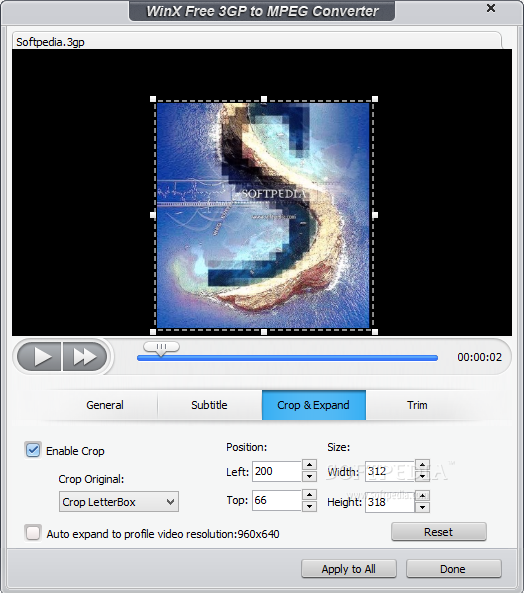The image size is (524, 593).
Task: Click the Width size input field
Action: (x=390, y=471)
